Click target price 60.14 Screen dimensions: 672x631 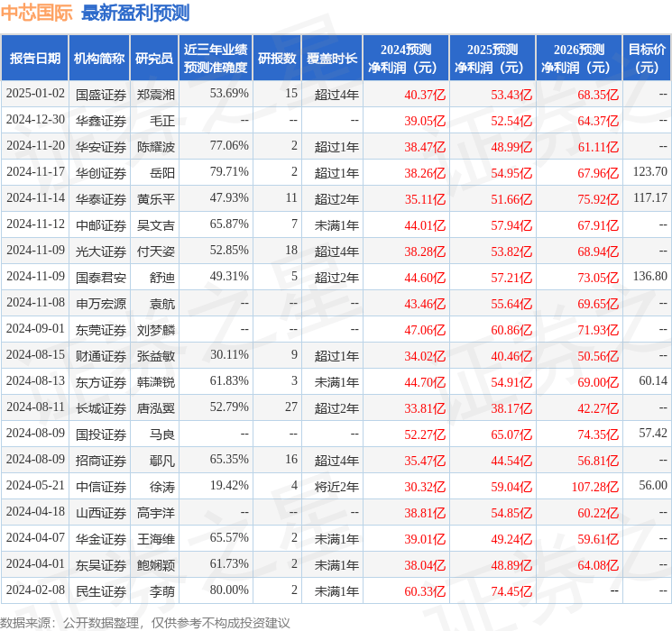[x=653, y=380]
